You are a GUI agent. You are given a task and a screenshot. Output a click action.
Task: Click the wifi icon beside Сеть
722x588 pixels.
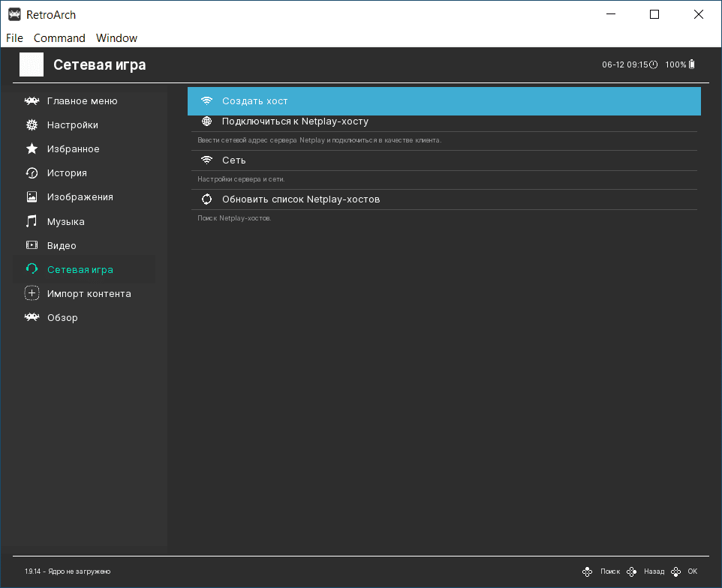coord(206,160)
